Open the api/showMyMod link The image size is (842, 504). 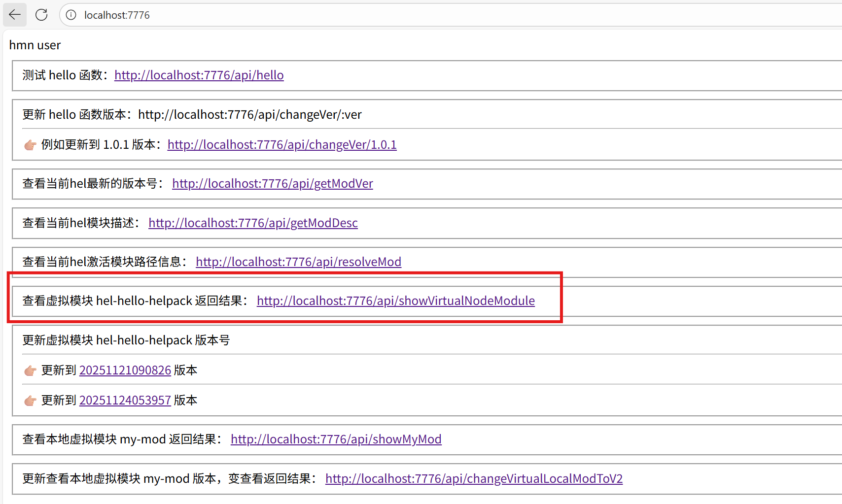336,439
